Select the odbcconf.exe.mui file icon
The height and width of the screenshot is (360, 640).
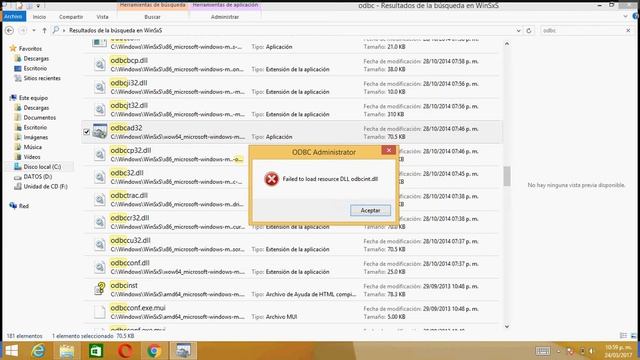click(x=100, y=312)
